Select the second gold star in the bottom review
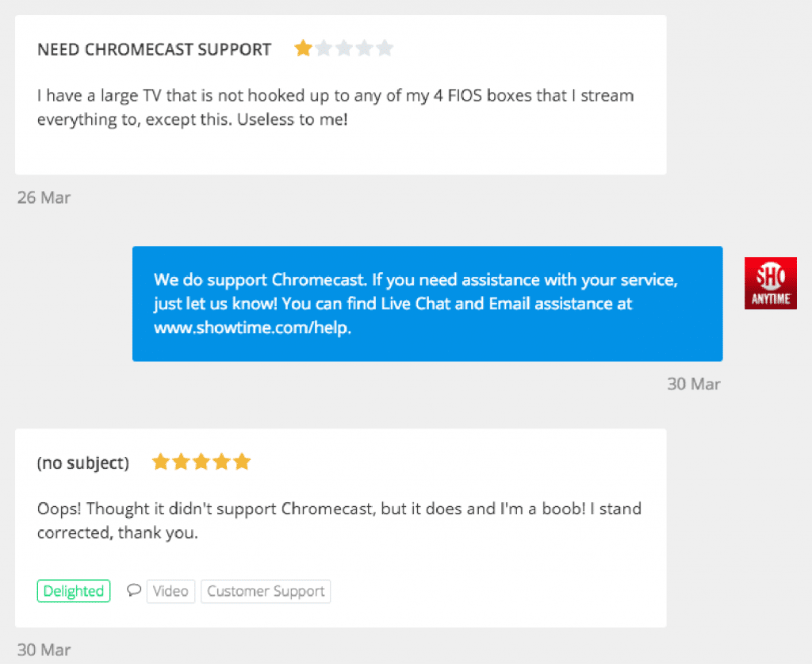The image size is (812, 664). [x=181, y=461]
